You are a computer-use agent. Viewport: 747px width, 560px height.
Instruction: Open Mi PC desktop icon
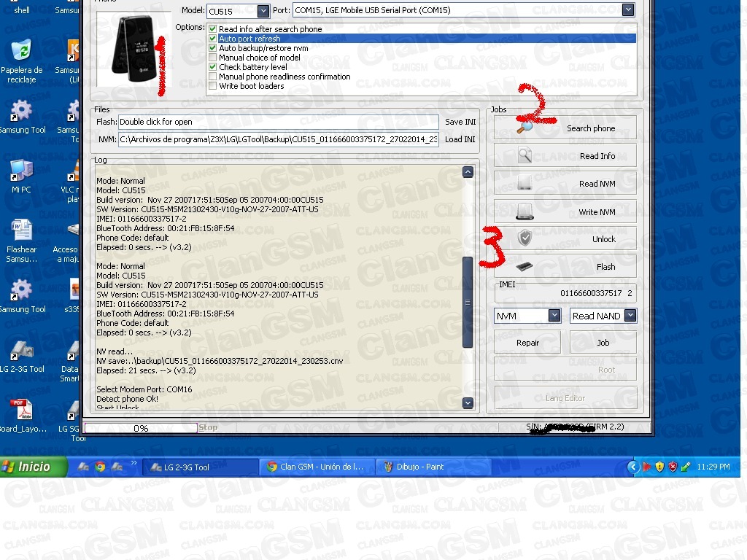pos(21,171)
